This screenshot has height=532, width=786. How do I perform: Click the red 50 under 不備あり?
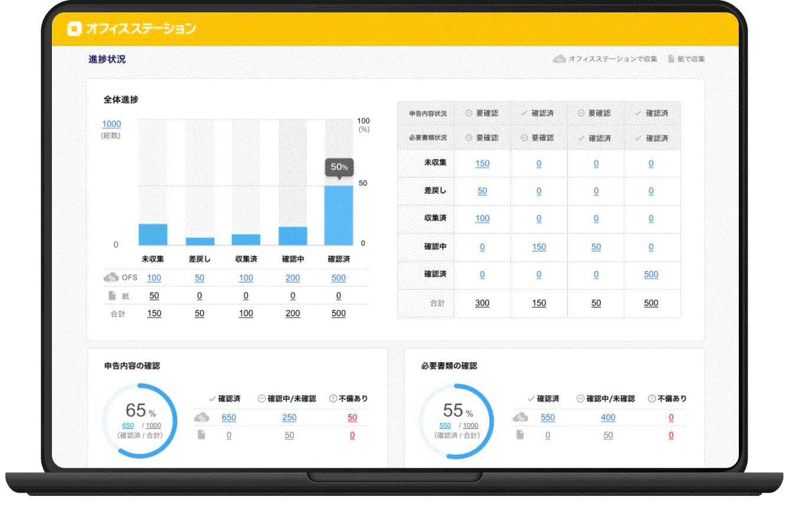[352, 418]
